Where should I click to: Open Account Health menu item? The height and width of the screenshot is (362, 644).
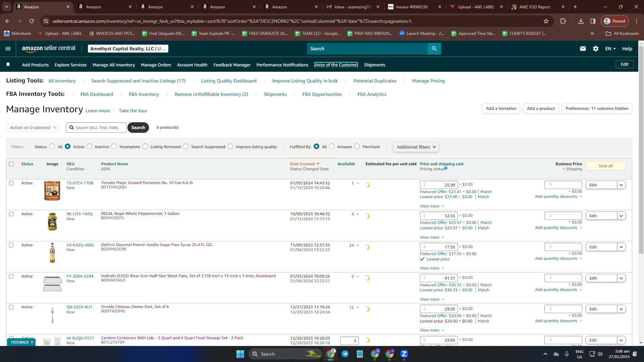[x=192, y=65]
